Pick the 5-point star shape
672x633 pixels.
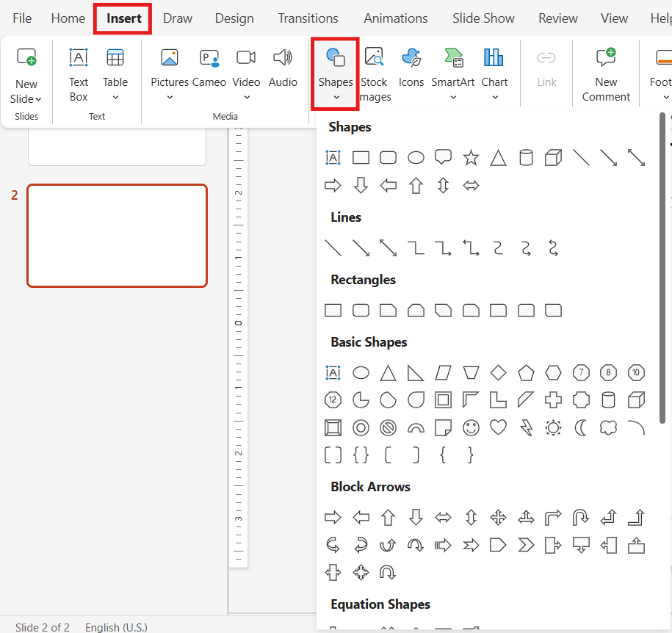[x=471, y=157]
